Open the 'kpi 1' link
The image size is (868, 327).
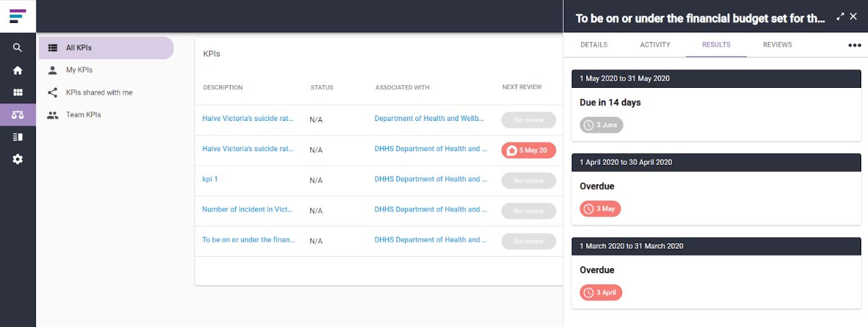(x=210, y=179)
